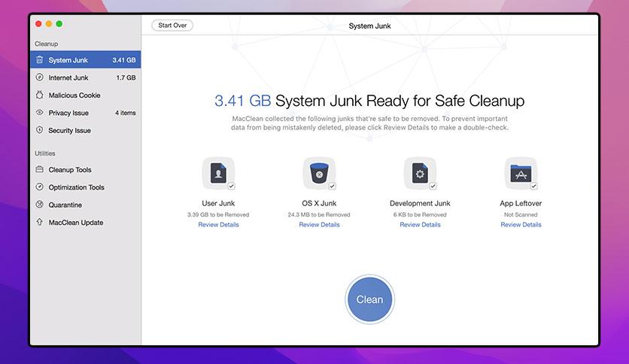Image resolution: width=629 pixels, height=364 pixels.
Task: Click the User Junk document icon
Action: click(218, 173)
